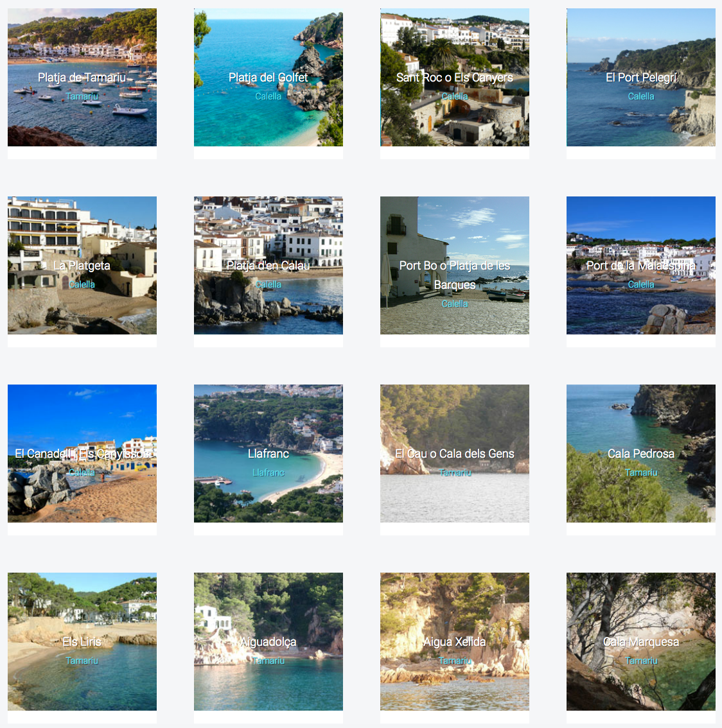Screen dimensions: 722x728
Task: Click the Calella tag under La Platgeta
Action: 82,284
